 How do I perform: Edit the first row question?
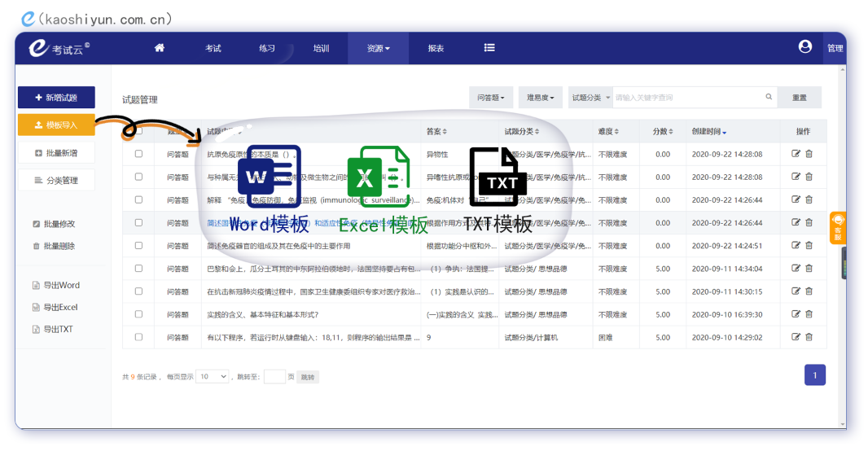pos(796,154)
